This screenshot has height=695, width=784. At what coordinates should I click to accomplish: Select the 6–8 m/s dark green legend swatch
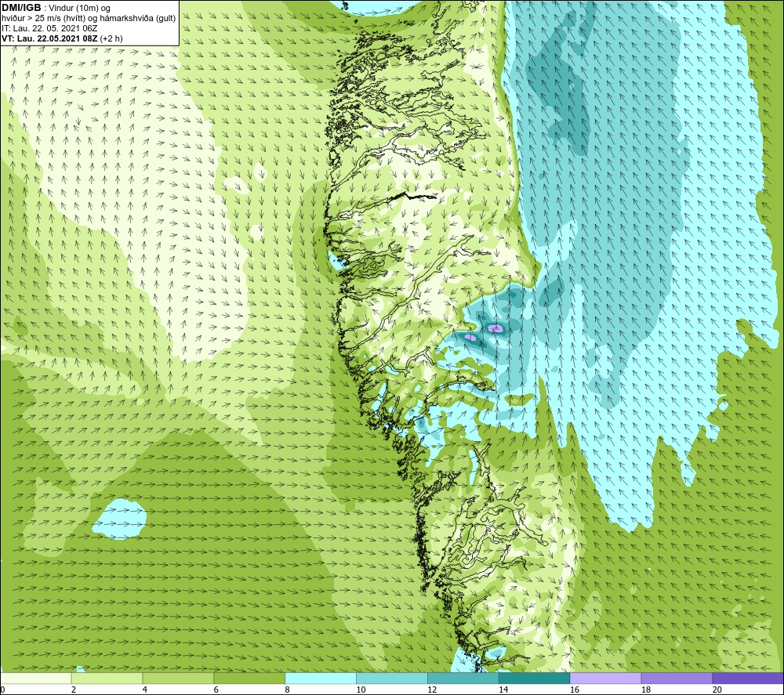[249, 678]
